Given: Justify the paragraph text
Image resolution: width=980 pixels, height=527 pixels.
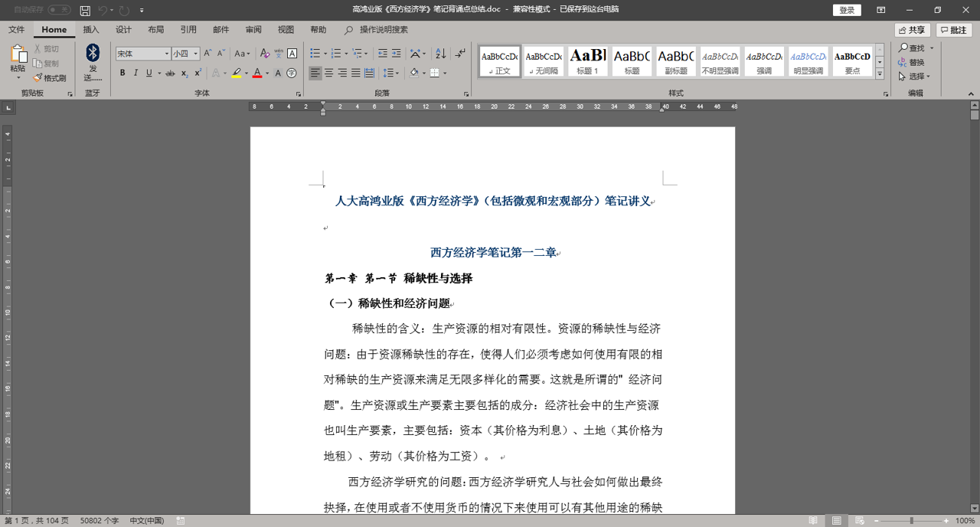Looking at the screenshot, I should [x=356, y=74].
